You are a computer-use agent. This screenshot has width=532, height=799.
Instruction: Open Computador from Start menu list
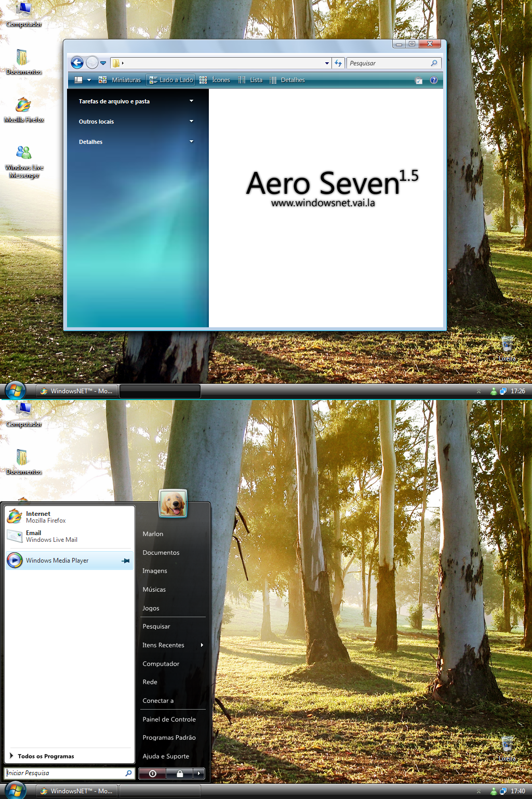click(161, 664)
